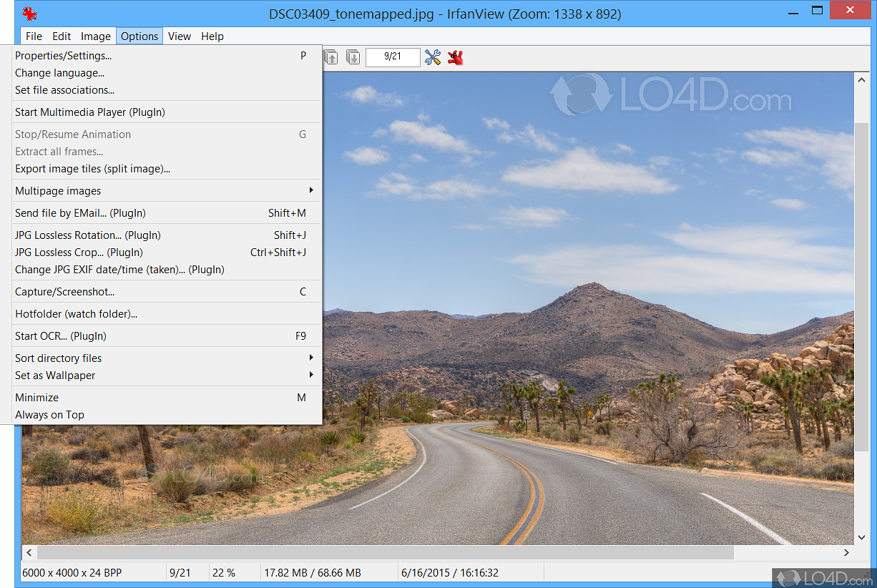Open the File menu
Screen dimensions: 877x588
click(34, 36)
